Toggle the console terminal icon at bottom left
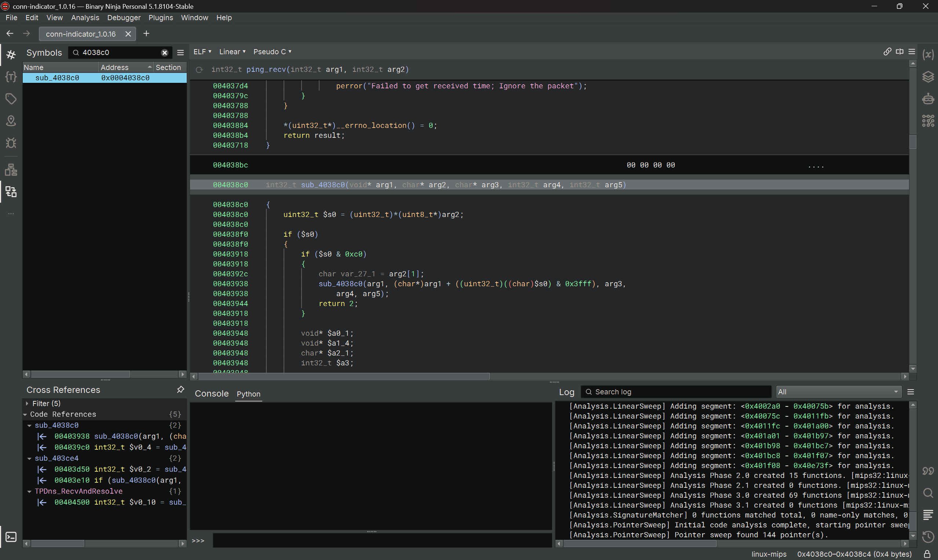Screen dimensions: 938x560 click(x=11, y=537)
